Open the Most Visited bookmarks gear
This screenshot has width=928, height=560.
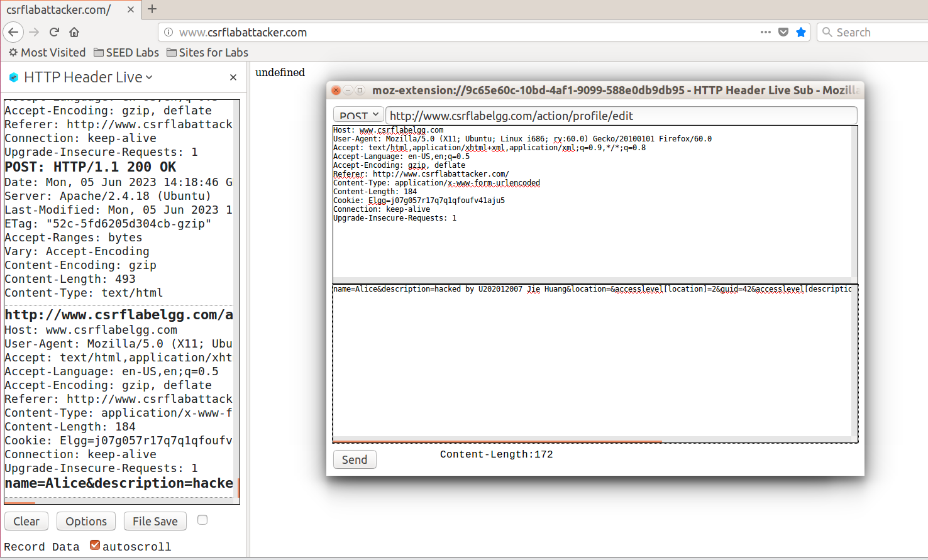pos(13,52)
